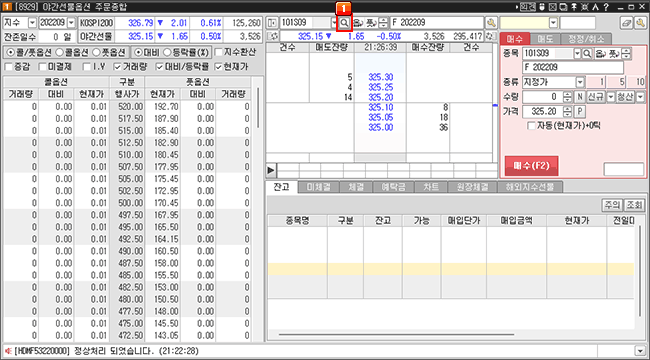The image size is (650, 360).
Task: Click the put option button in the top toolbar
Action: [x=370, y=22]
